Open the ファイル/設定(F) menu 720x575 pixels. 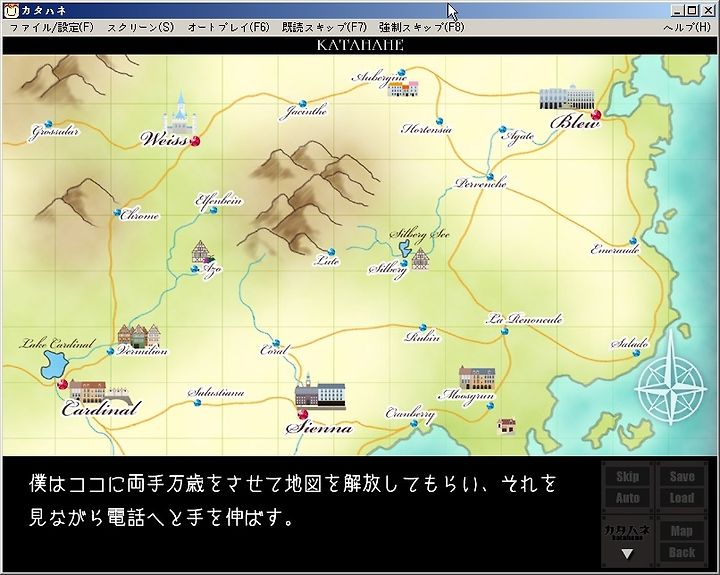click(x=51, y=28)
